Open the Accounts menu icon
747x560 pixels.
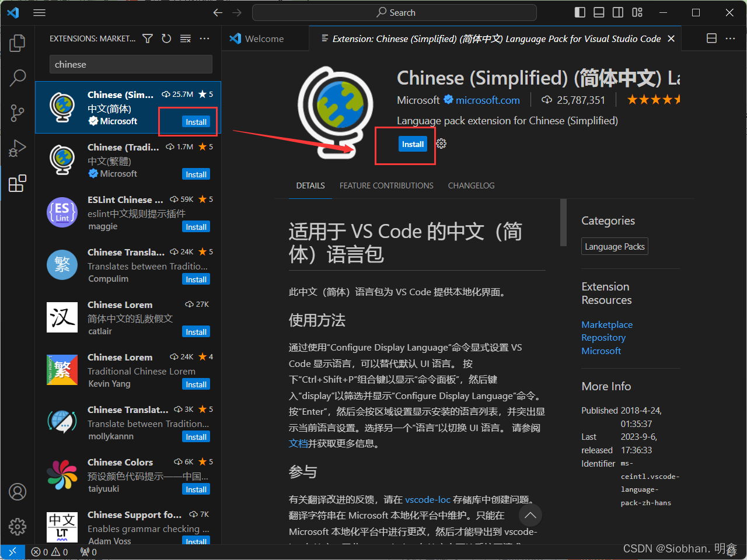(18, 492)
